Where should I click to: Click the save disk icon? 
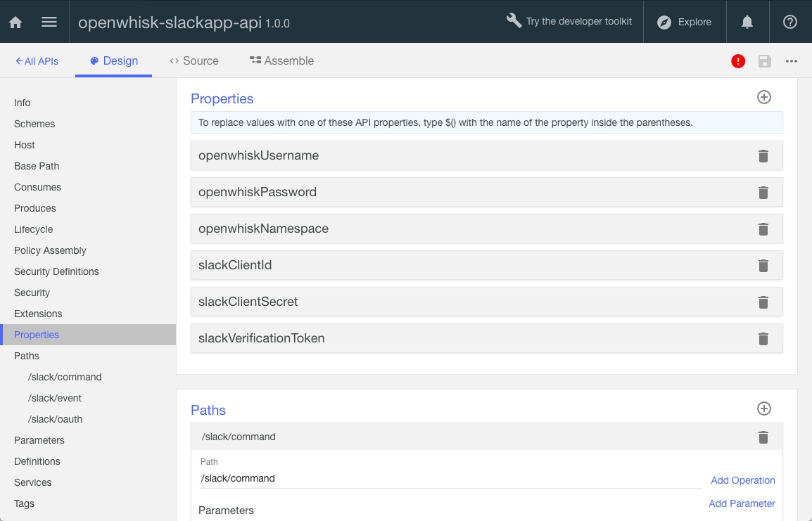pyautogui.click(x=765, y=61)
